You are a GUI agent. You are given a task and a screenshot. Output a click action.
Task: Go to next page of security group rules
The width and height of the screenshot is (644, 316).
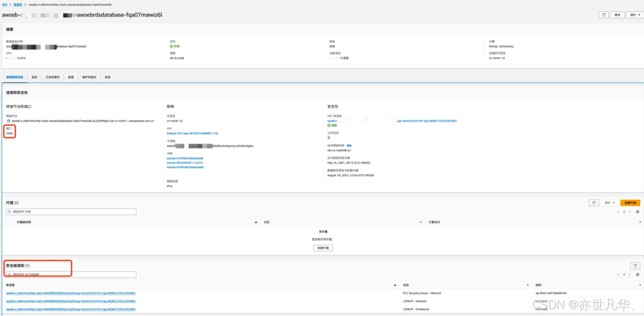point(629,274)
